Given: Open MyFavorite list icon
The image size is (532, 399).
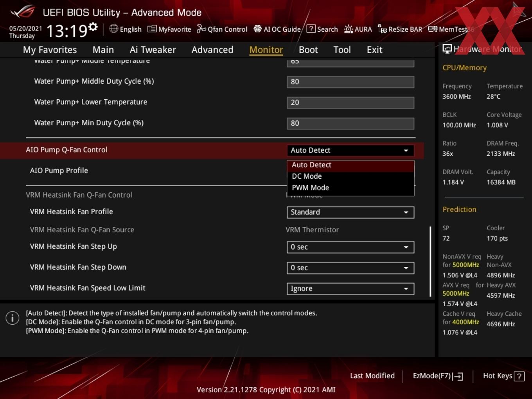Looking at the screenshot, I should click(x=152, y=29).
